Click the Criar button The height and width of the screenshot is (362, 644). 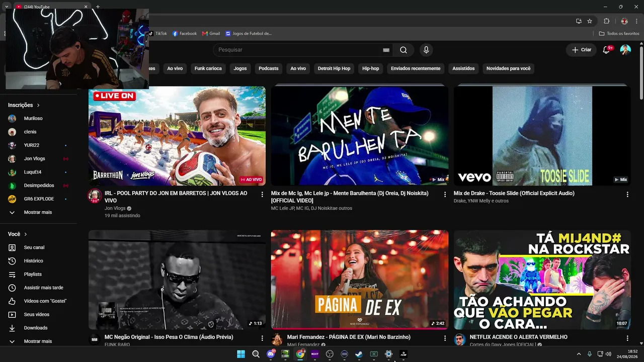coord(581,50)
